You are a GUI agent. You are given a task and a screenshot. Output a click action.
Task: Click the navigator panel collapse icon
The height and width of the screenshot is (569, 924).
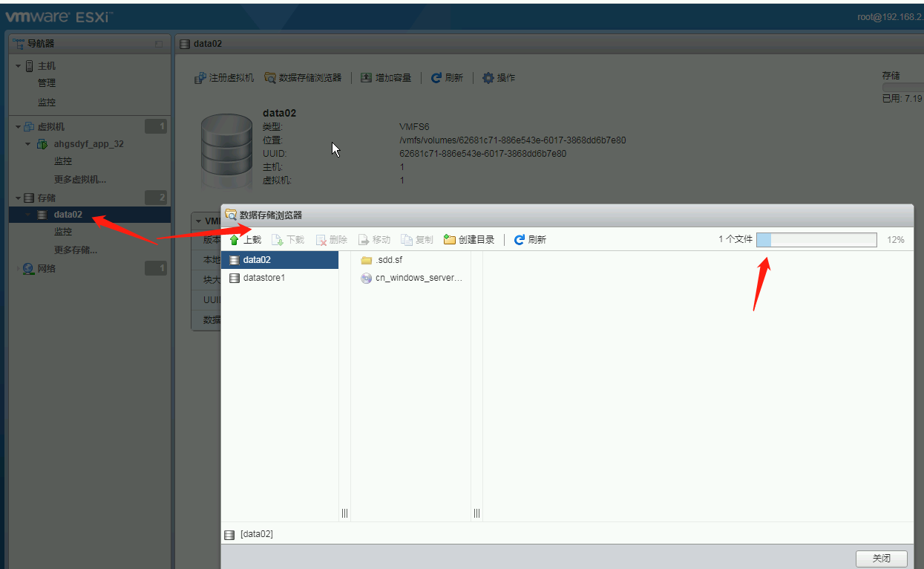[x=159, y=44]
